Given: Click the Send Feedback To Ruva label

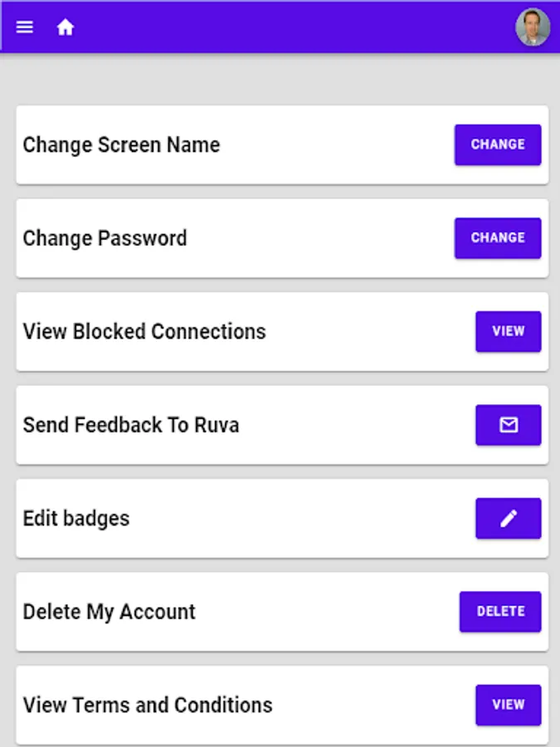Looking at the screenshot, I should click(131, 425).
